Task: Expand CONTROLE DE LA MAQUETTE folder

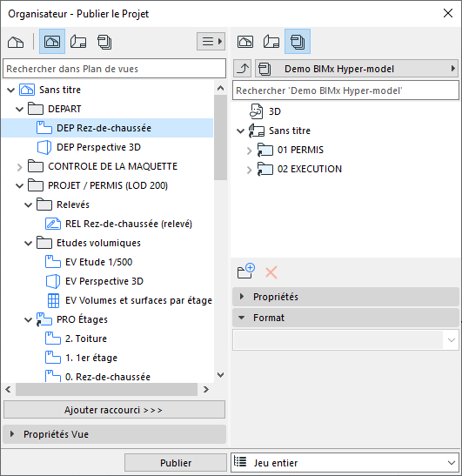Action: [x=20, y=167]
